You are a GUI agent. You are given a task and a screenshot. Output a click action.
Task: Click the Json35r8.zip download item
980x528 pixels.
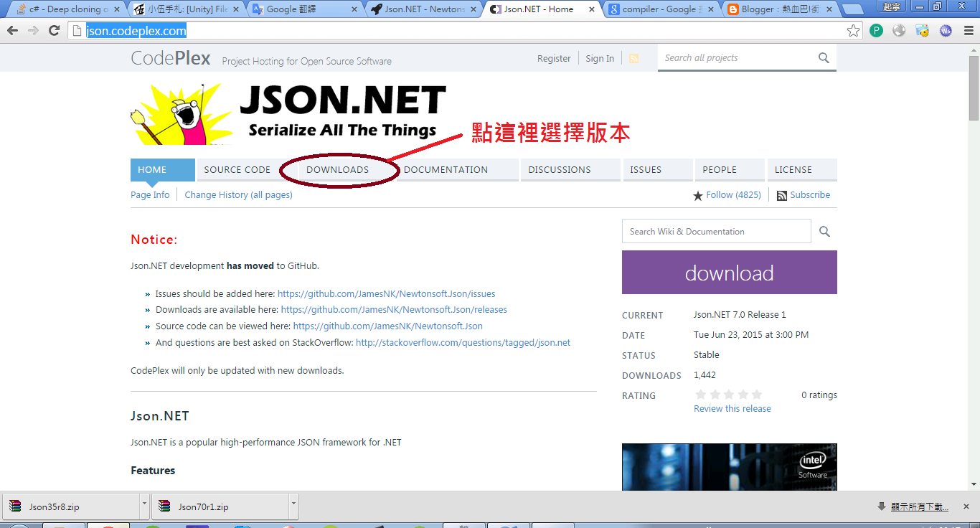76,506
